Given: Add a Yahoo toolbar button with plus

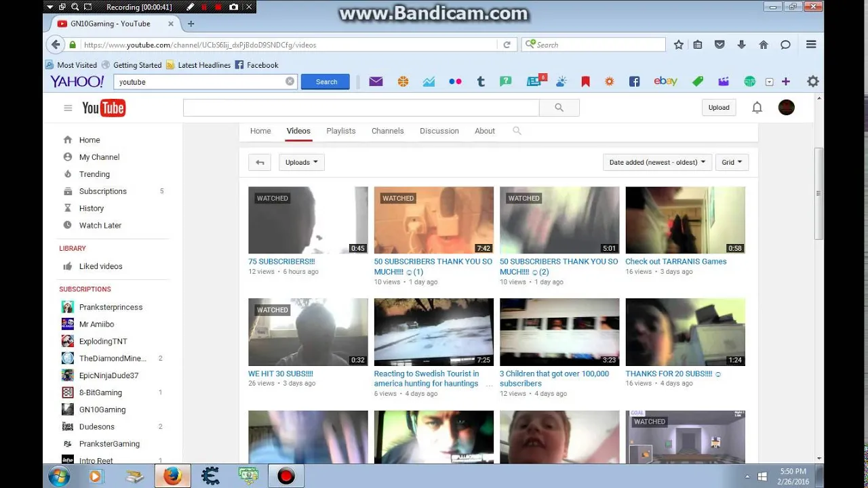Looking at the screenshot, I should coord(786,81).
